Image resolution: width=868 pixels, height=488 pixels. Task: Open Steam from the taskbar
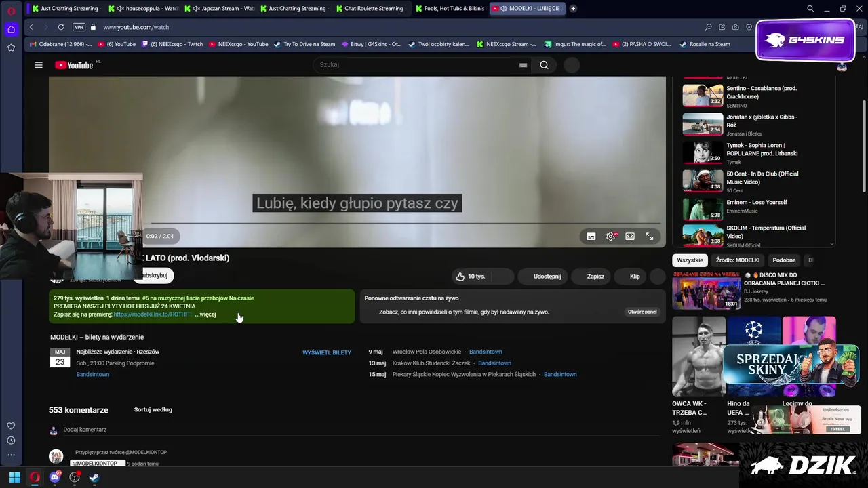(94, 477)
